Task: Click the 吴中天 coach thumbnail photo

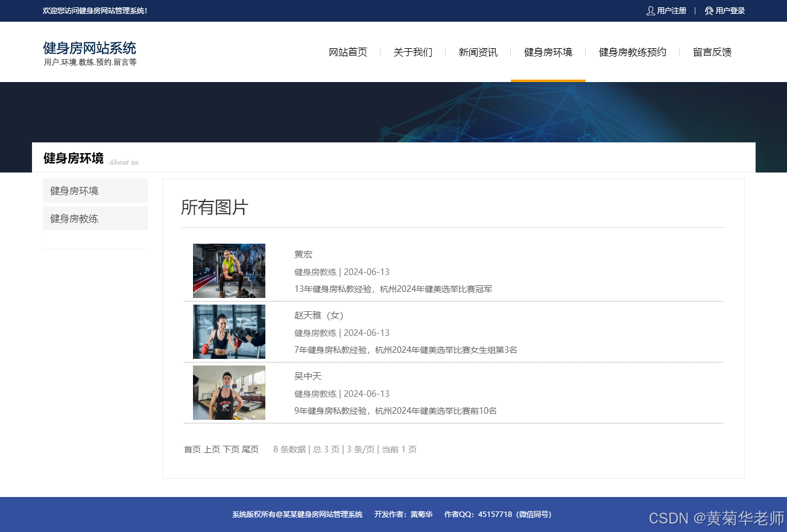Action: [229, 392]
